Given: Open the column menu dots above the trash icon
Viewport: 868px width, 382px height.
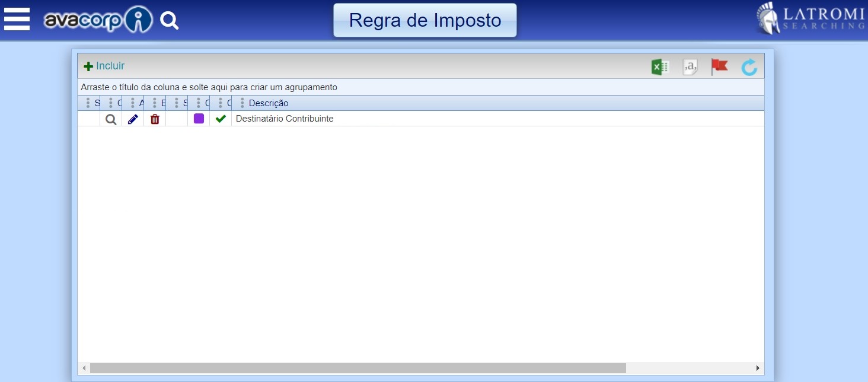Looking at the screenshot, I should tap(155, 103).
